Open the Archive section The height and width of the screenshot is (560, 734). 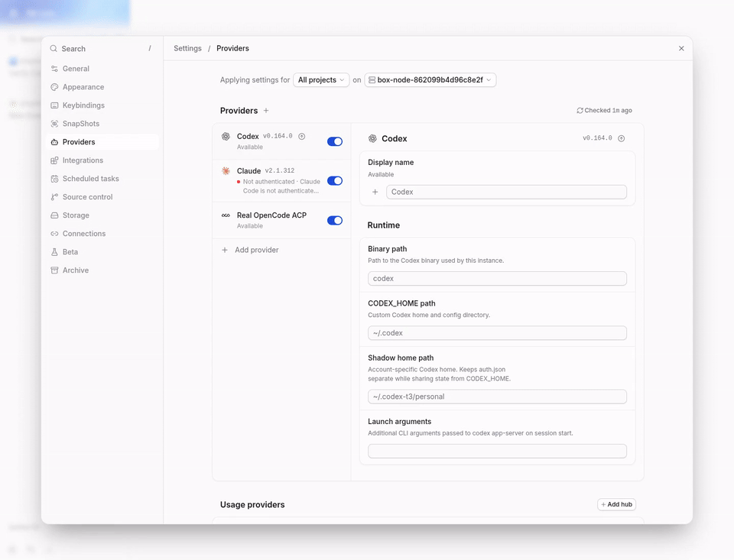[x=102, y=270]
